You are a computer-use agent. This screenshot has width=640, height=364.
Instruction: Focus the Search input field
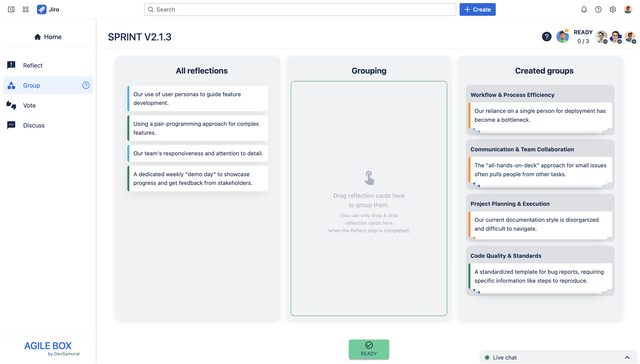(300, 10)
